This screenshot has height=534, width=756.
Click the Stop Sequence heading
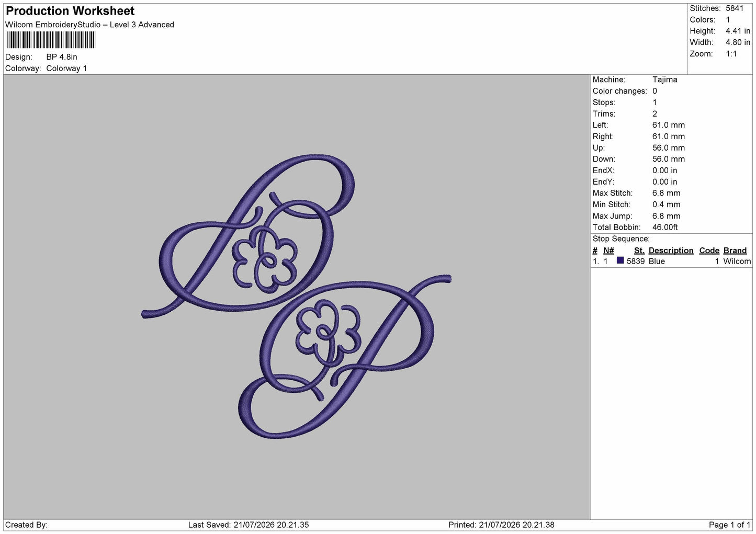pyautogui.click(x=621, y=239)
